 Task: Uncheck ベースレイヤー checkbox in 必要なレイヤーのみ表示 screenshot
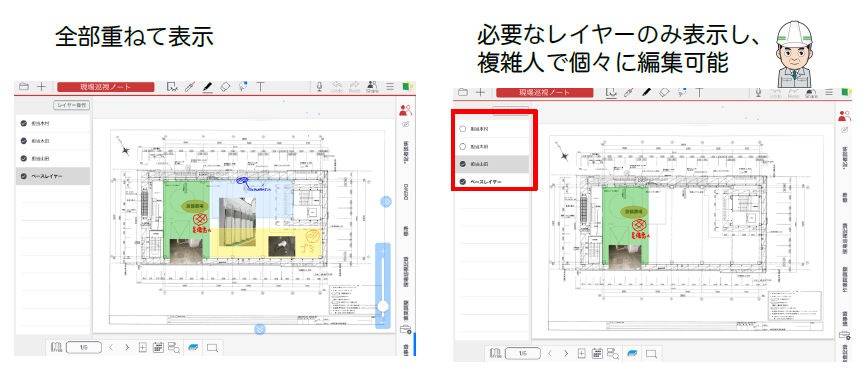(462, 182)
